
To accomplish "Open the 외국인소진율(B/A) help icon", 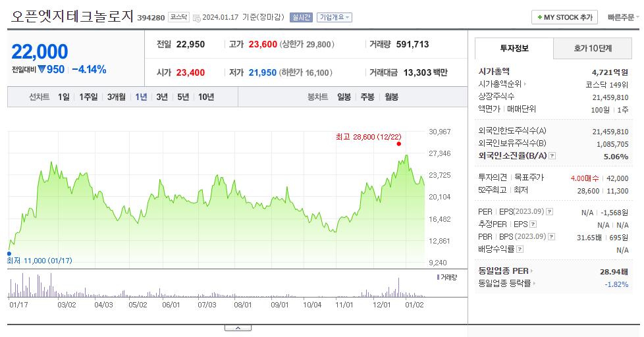I will [552, 156].
